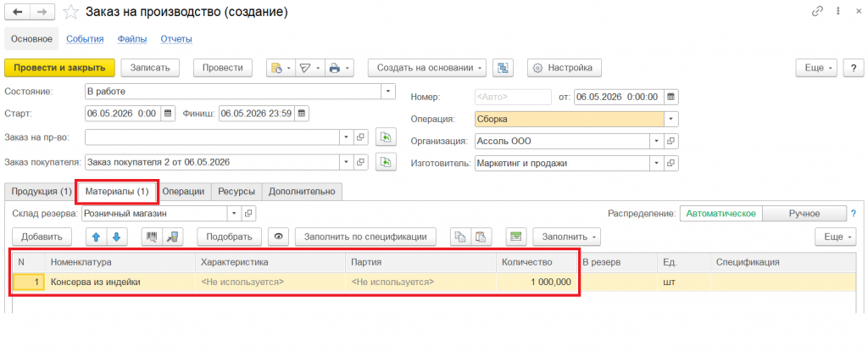The width and height of the screenshot is (868, 358).
Task: Click the structure of subordination icon
Action: pos(504,68)
